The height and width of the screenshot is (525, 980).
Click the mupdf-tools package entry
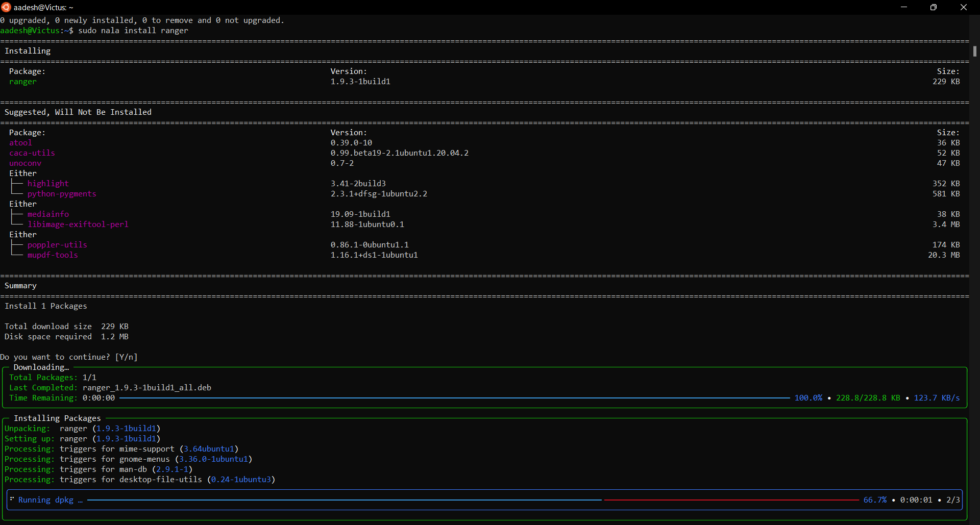pos(53,255)
